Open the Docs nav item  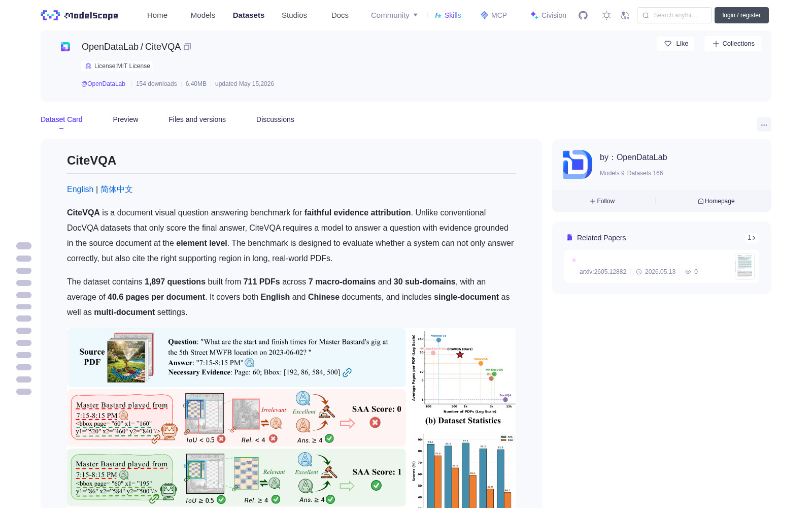(340, 15)
